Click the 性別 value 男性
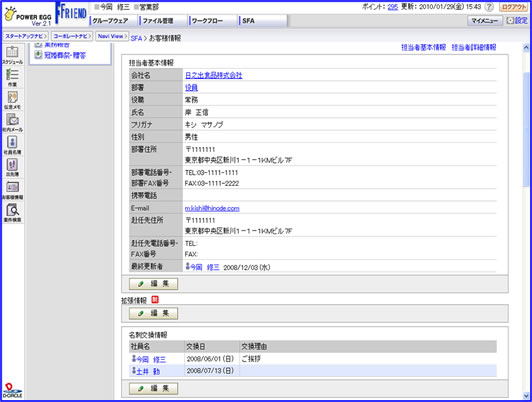The width and height of the screenshot is (532, 402). pyautogui.click(x=191, y=137)
